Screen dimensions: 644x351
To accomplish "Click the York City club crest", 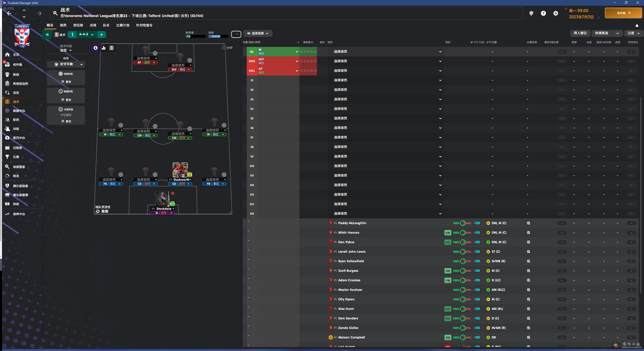I will coord(22,36).
